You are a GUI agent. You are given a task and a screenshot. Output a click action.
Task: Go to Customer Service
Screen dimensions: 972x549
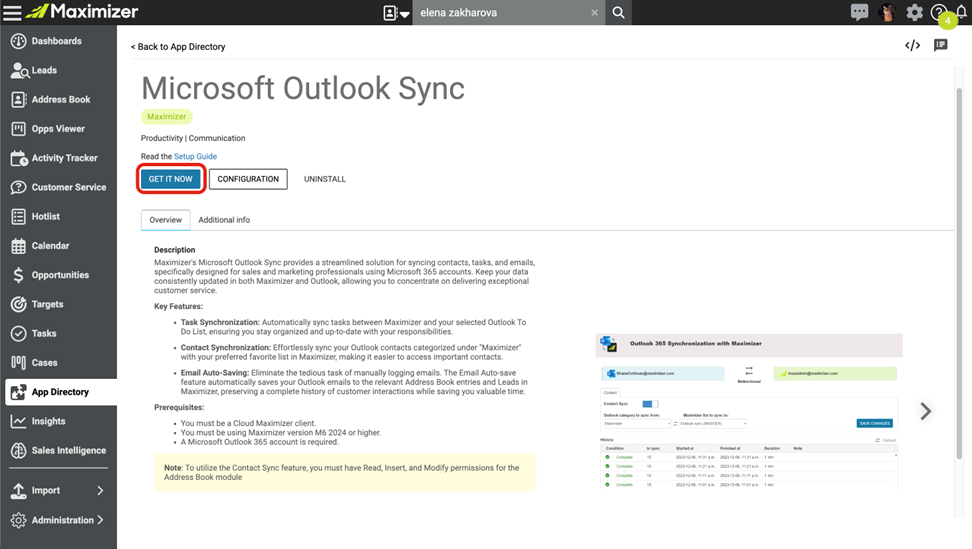point(58,187)
